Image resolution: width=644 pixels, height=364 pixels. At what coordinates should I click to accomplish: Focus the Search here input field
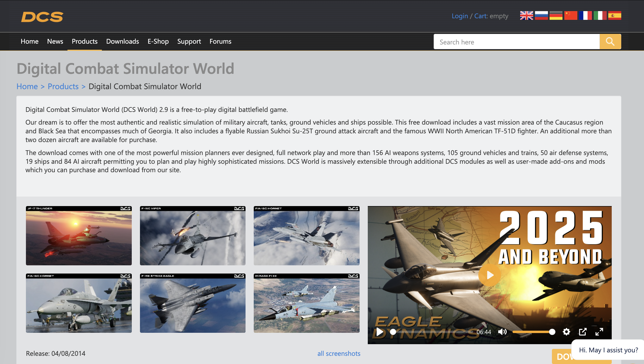(x=516, y=42)
